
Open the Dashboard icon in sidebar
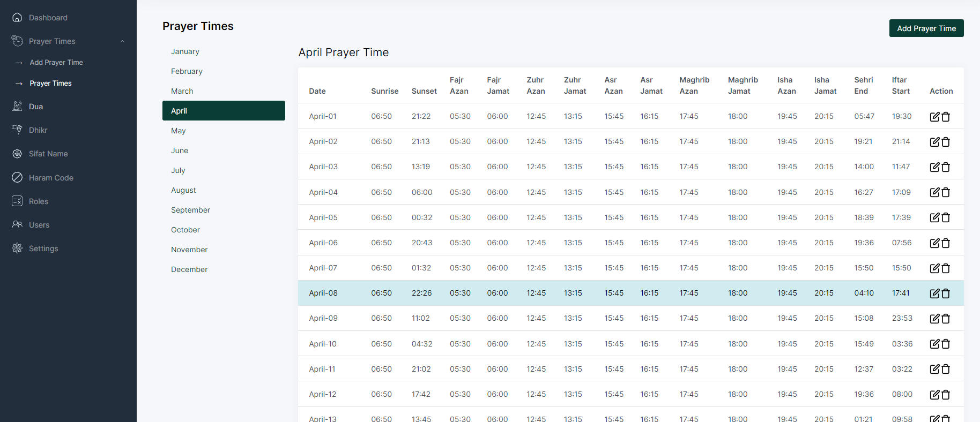[17, 18]
